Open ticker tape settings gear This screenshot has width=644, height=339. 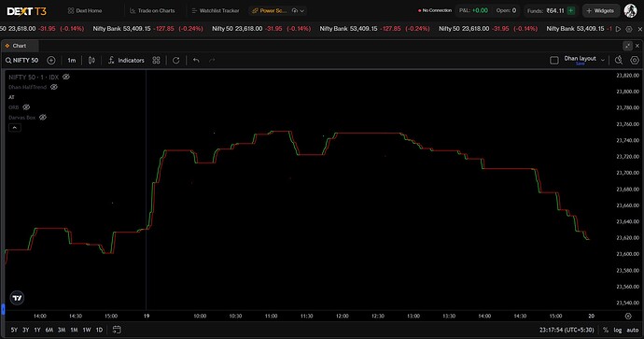(628, 29)
